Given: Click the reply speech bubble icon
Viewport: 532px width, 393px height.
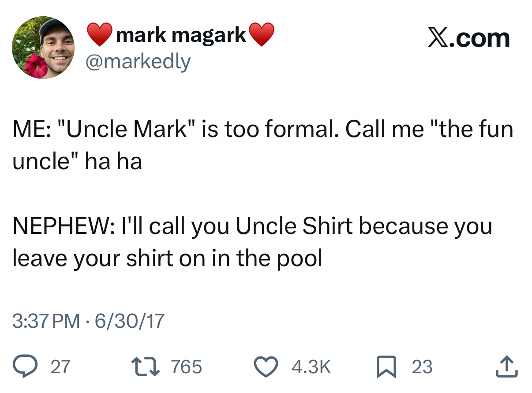Looking at the screenshot, I should tap(26, 367).
